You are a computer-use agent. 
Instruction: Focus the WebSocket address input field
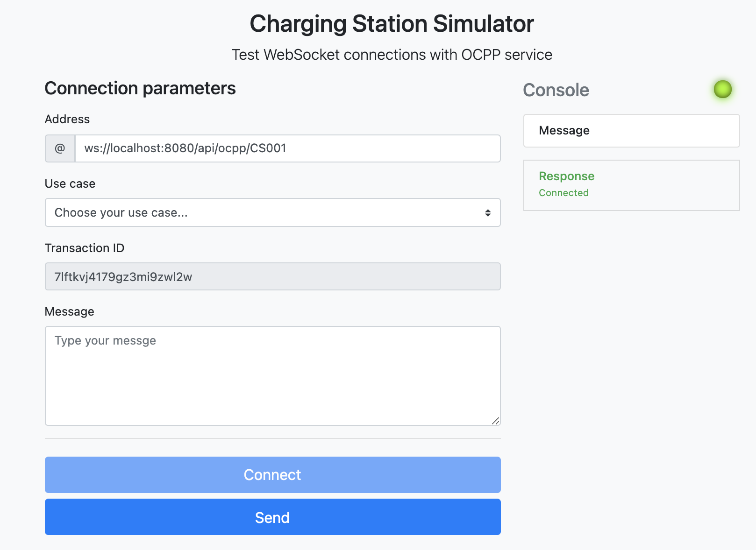[287, 148]
